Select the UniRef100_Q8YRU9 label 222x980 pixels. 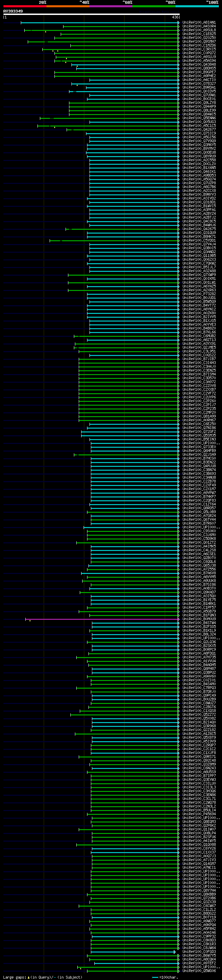coord(199,156)
